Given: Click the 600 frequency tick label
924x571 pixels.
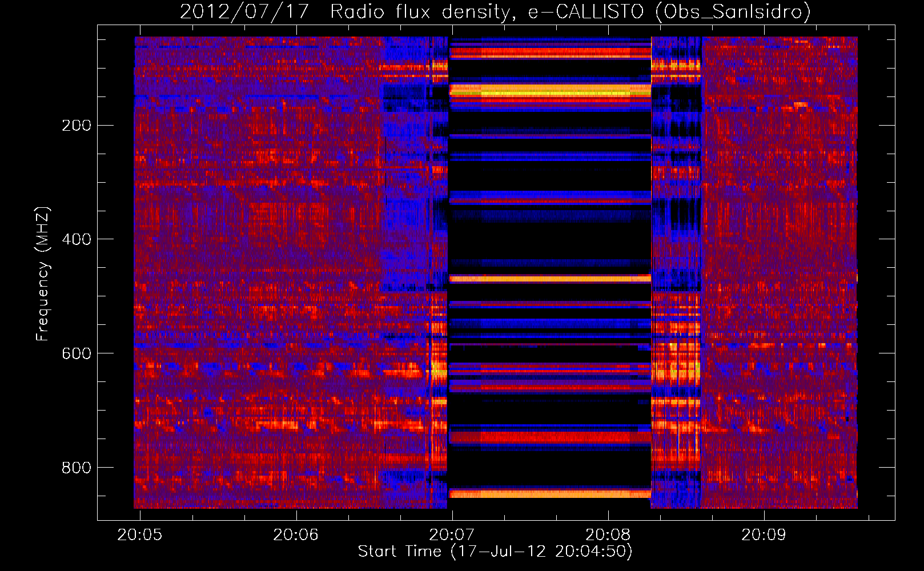Looking at the screenshot, I should click(x=77, y=353).
